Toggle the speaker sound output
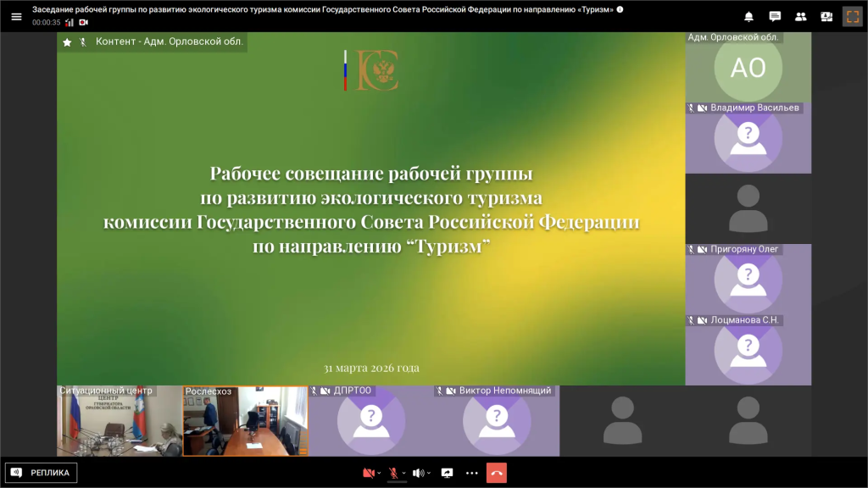 [x=417, y=473]
